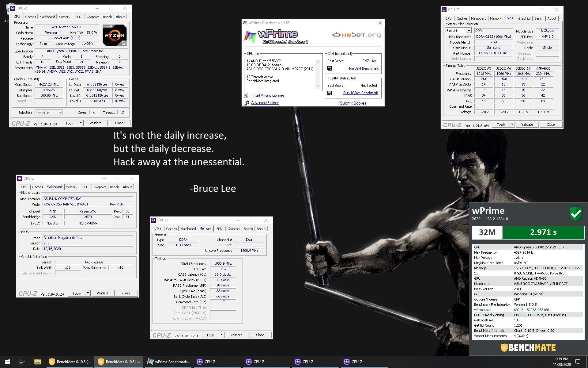Expand Tools arrow in Memory window

pos(221,335)
